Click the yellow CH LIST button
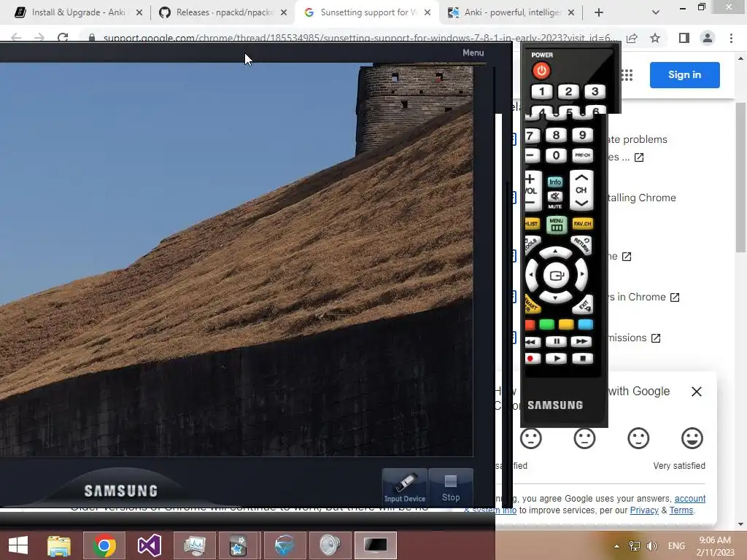Screen dimensions: 747x560 [x=532, y=224]
